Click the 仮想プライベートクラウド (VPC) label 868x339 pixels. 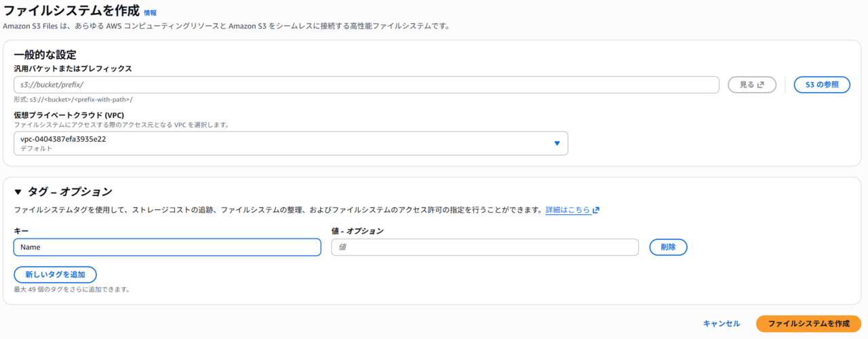[x=68, y=115]
